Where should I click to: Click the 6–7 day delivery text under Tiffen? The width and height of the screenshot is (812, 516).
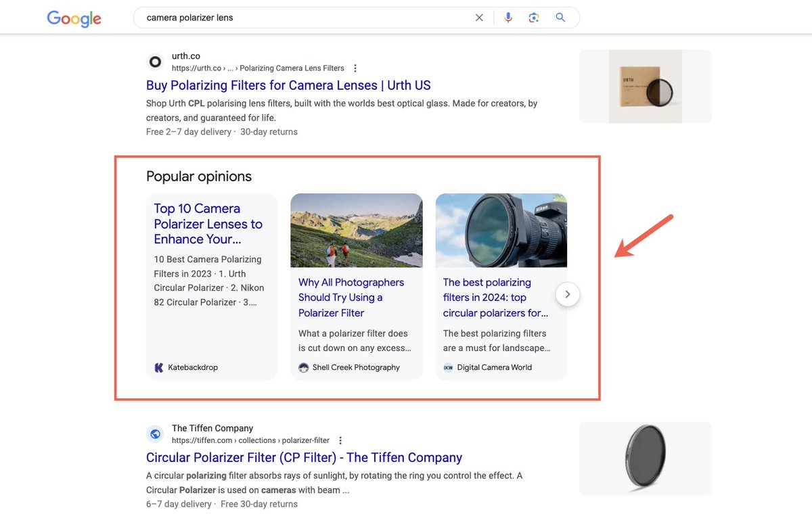point(179,505)
